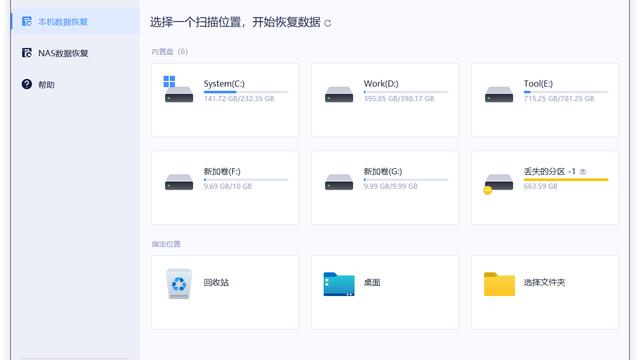Click the 141.72 GB/232.35 GB size text
Screen dimensions: 640x360
click(239, 99)
